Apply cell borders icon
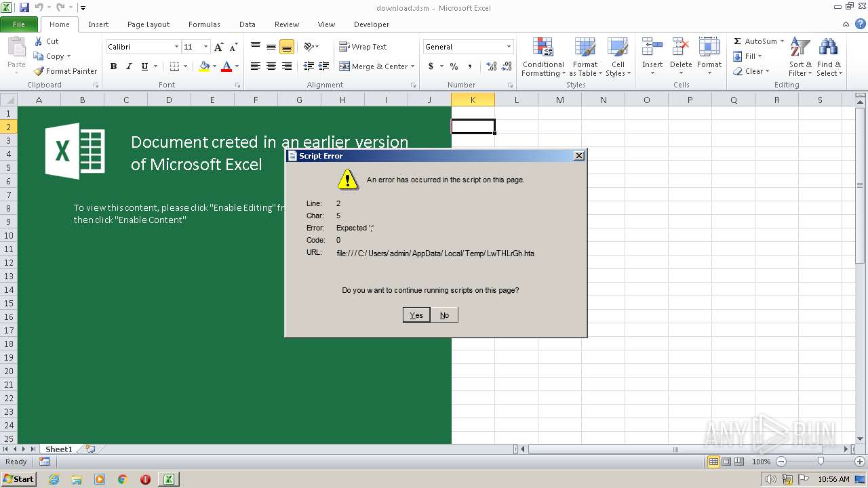868x488 pixels. 174,66
